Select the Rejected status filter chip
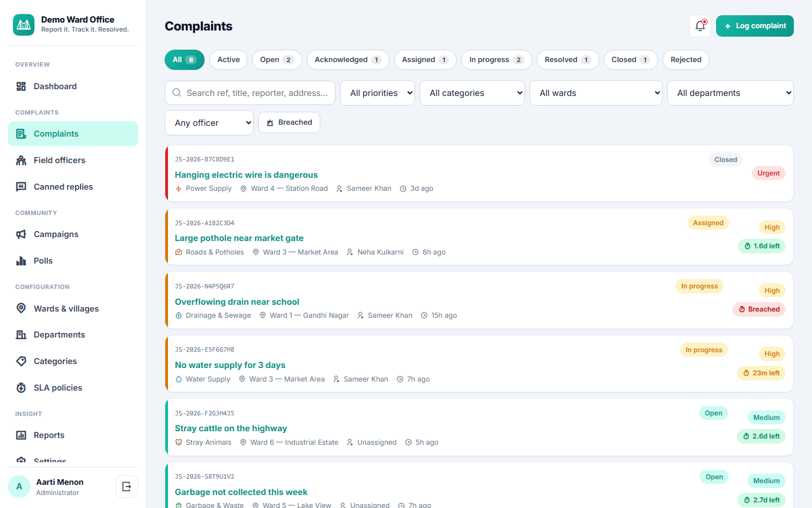812x508 pixels. (x=686, y=60)
